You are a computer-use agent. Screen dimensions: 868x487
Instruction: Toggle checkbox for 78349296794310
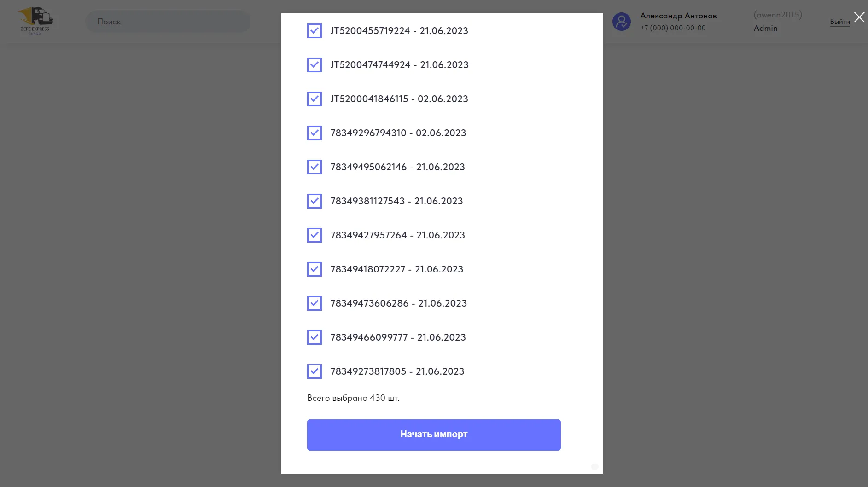(x=315, y=133)
